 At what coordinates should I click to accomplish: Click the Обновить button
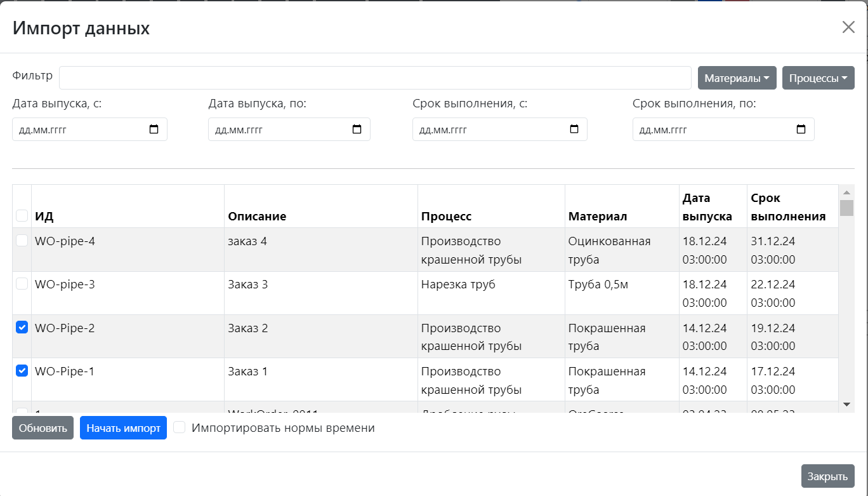coord(43,427)
